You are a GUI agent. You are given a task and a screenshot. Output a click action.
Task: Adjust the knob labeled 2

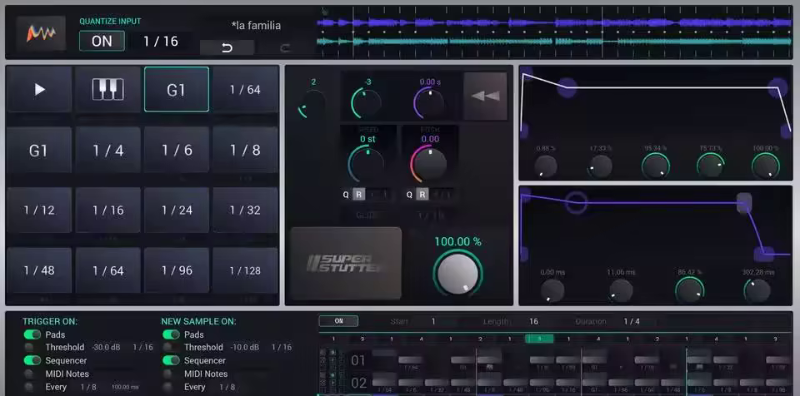(x=312, y=104)
